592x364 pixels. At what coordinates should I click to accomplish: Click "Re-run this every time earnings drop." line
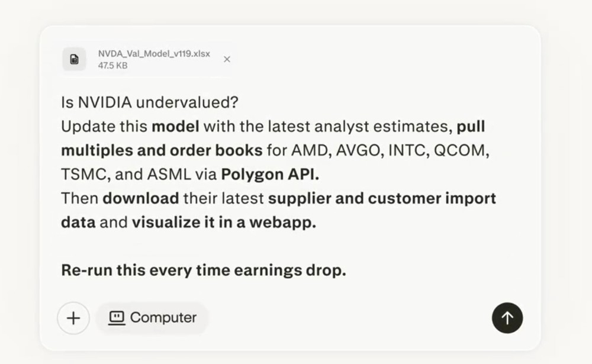[x=203, y=270]
